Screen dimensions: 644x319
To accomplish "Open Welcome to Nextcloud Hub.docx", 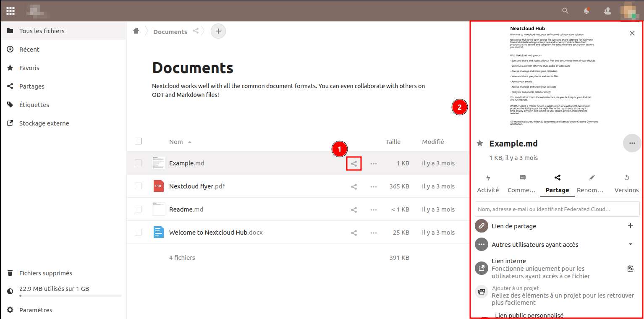I will 216,232.
